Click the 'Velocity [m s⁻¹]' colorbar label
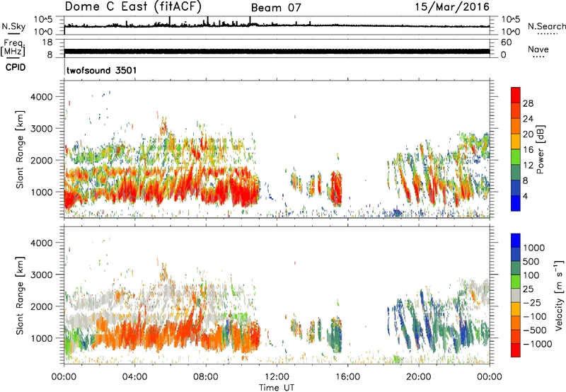Screen dimensions: 566x392 click(x=559, y=295)
